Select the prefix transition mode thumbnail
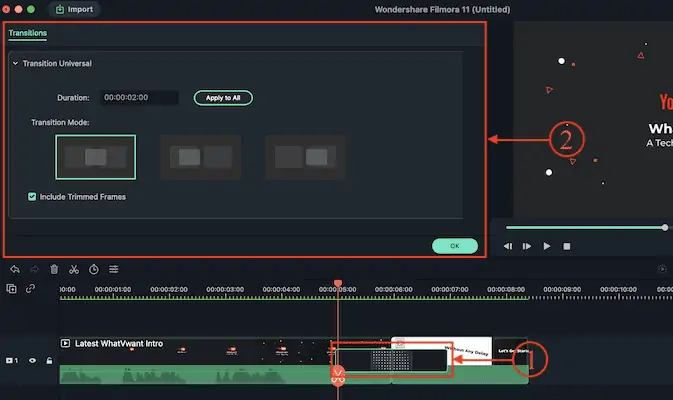 click(x=200, y=157)
